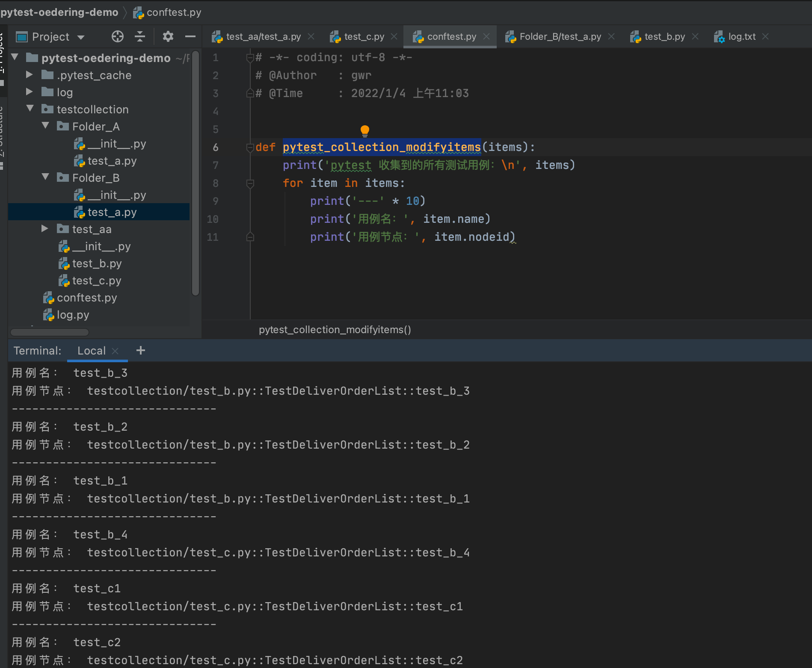This screenshot has height=668, width=812.
Task: Click the project tree horizontal scrollbar
Action: tap(50, 332)
